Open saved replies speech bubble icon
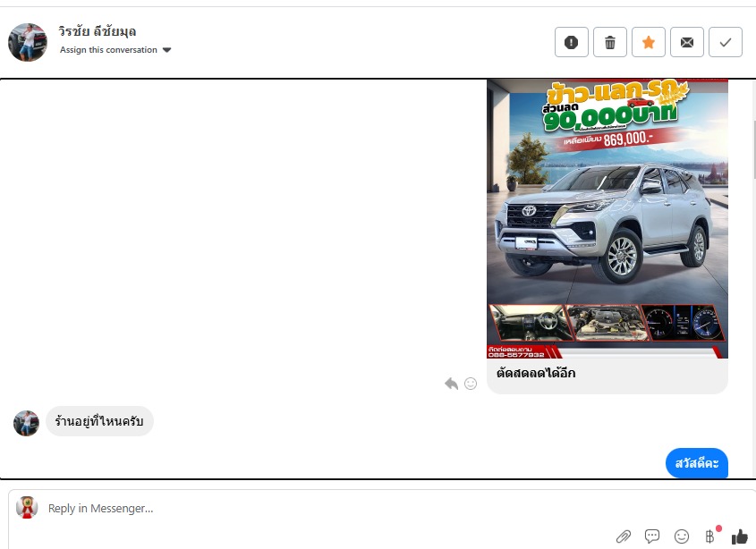The height and width of the screenshot is (549, 756). 652,536
